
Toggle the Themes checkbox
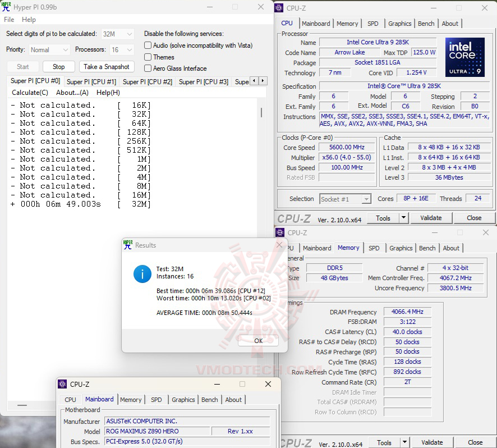148,57
